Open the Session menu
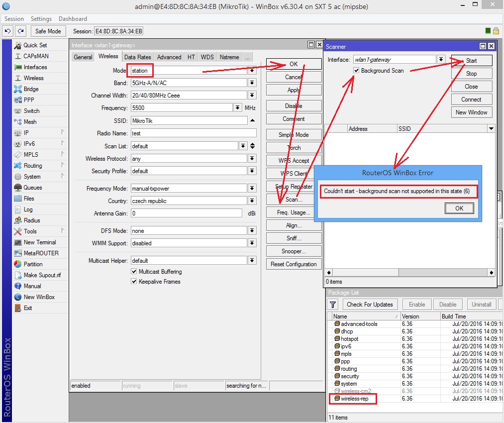Viewport: 504px width, 423px height. (x=14, y=19)
